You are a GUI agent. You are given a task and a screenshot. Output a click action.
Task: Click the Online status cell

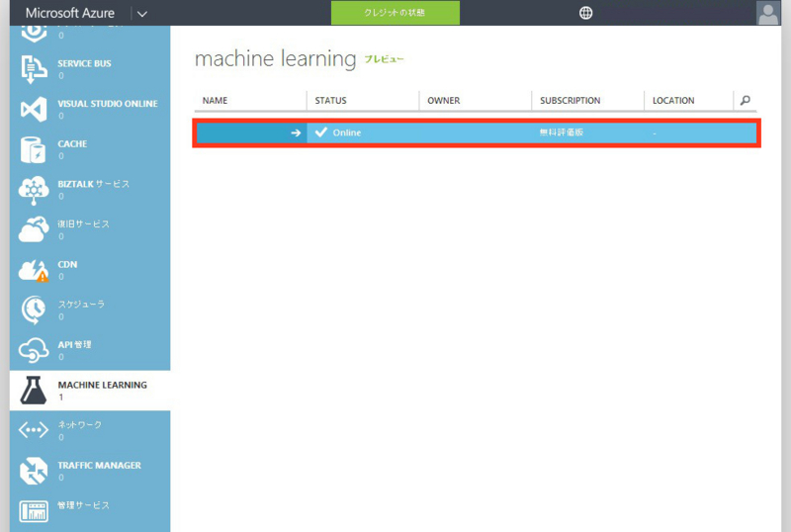click(x=347, y=133)
